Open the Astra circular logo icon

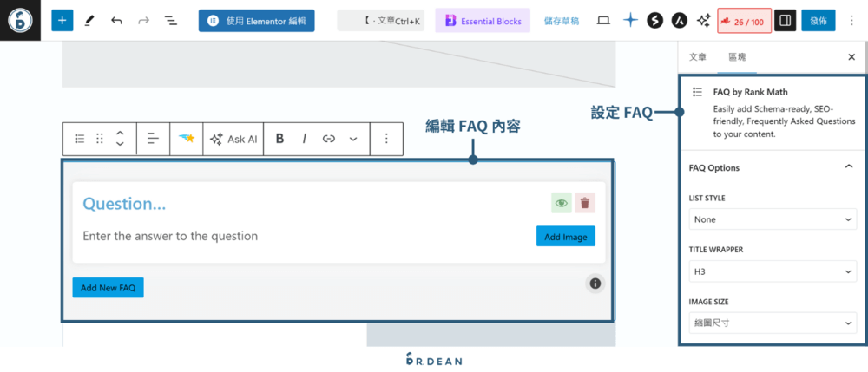click(x=680, y=21)
